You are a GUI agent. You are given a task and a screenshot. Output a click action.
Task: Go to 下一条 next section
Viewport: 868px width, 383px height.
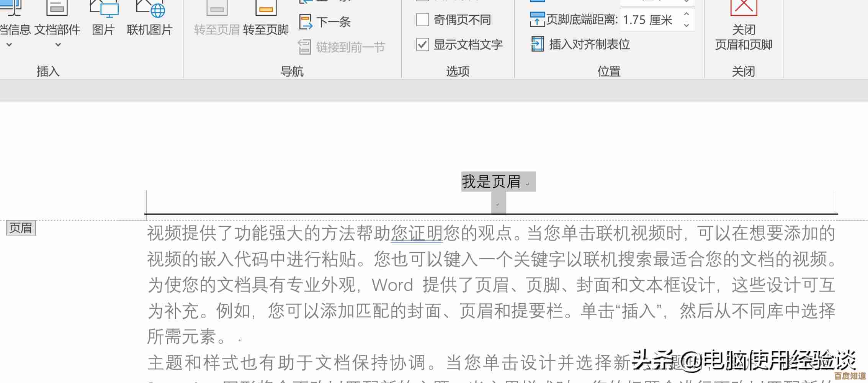coord(325,22)
